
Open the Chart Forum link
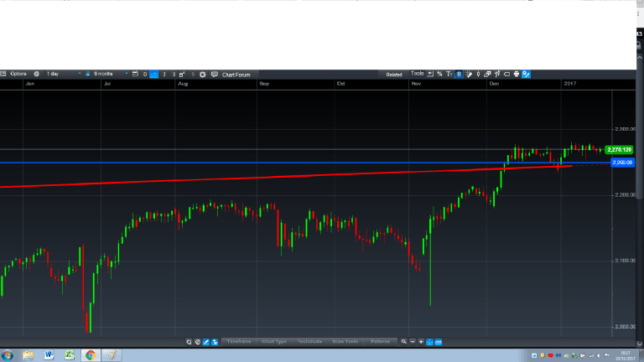[x=236, y=75]
